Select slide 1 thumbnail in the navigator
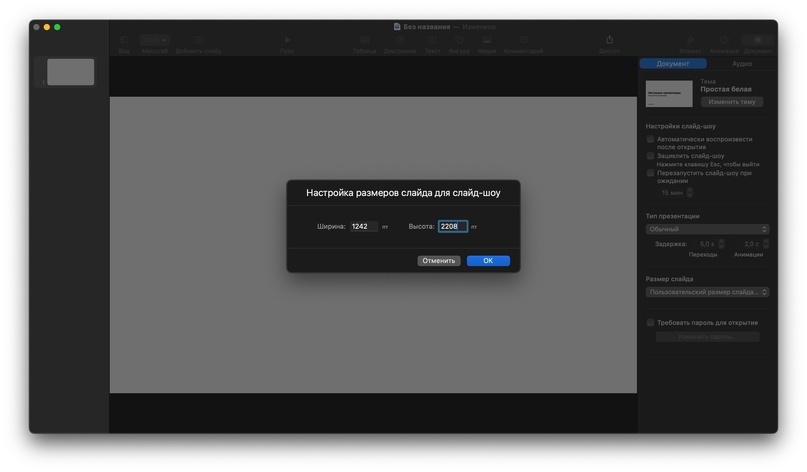 71,72
